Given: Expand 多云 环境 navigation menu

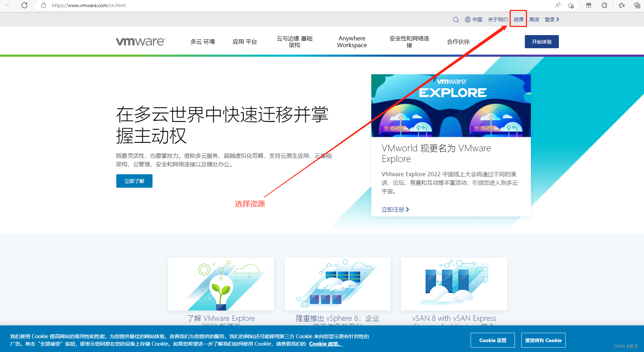Looking at the screenshot, I should 202,42.
